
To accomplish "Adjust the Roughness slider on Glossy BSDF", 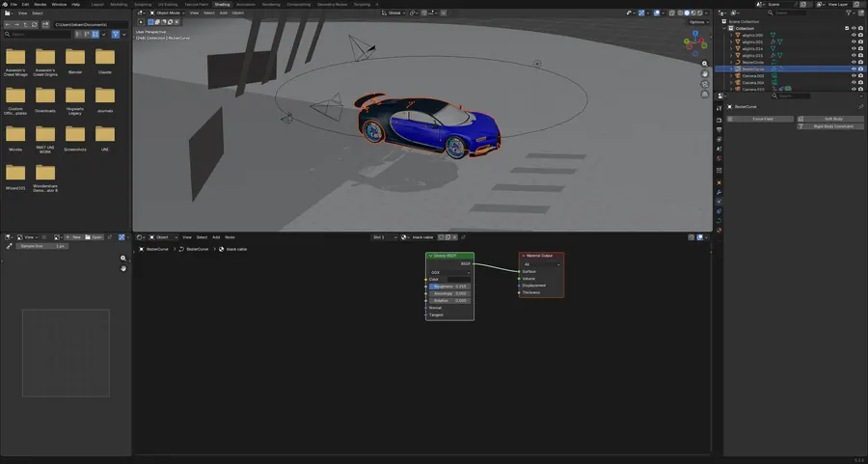I will pos(450,287).
